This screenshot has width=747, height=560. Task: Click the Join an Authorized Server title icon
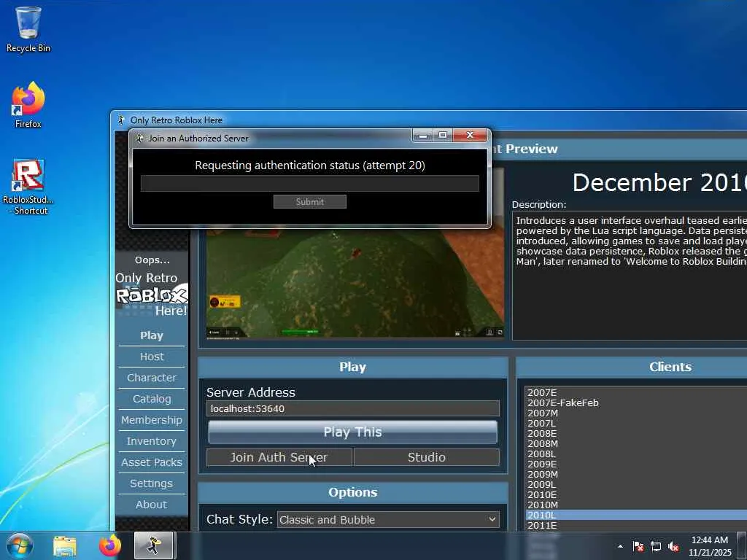pyautogui.click(x=139, y=139)
